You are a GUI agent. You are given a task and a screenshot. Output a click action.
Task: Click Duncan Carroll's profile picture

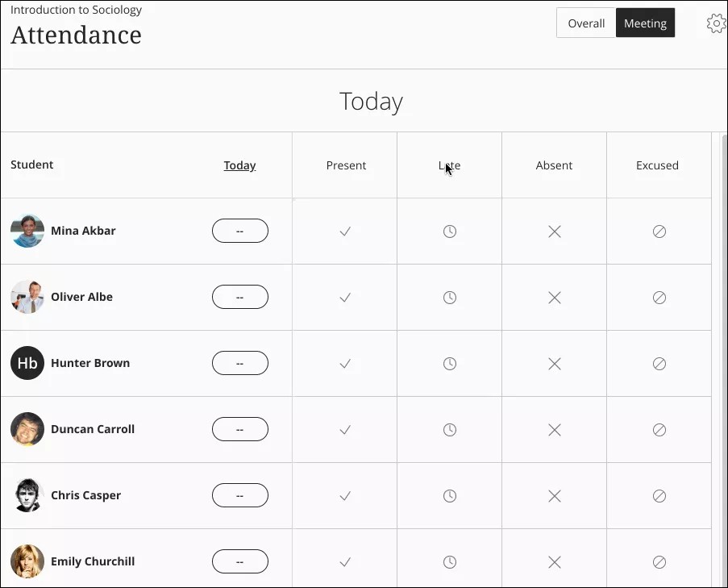27,429
